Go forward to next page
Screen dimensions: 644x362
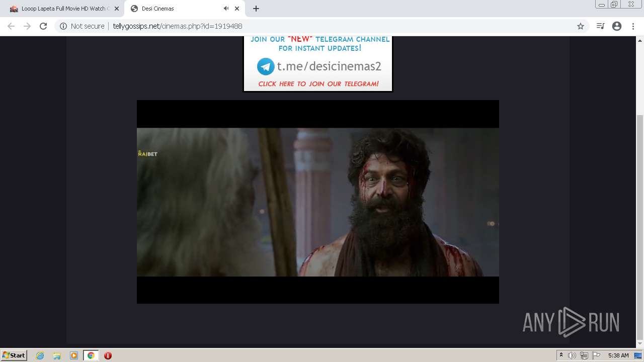pos(27,26)
